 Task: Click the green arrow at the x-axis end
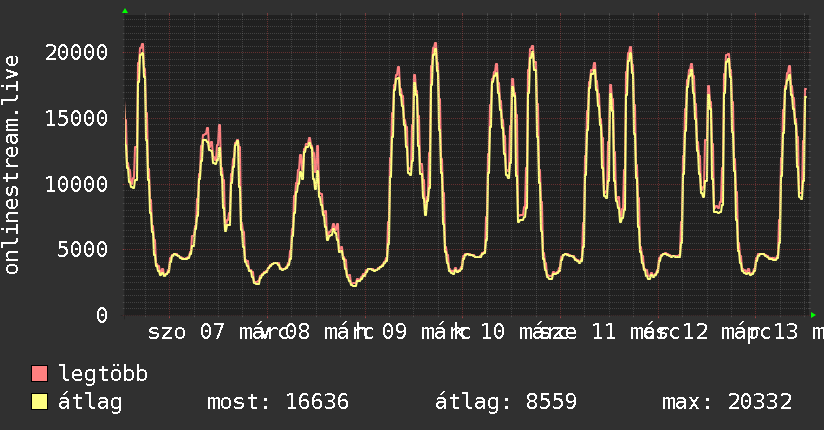813,315
